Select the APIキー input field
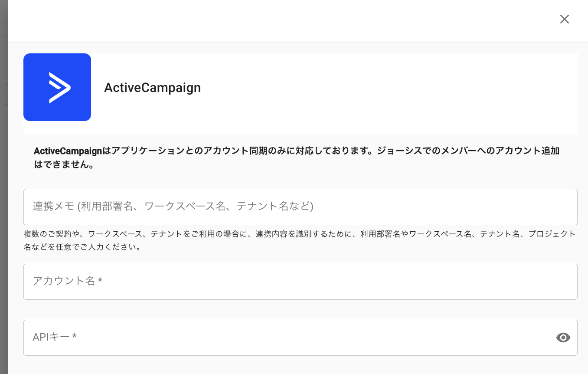The width and height of the screenshot is (588, 374). pos(286,338)
